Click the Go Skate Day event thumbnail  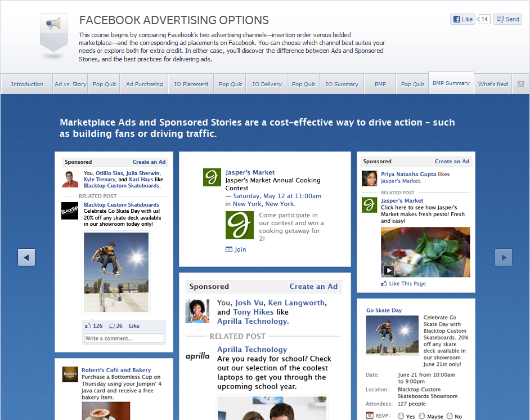tap(392, 334)
